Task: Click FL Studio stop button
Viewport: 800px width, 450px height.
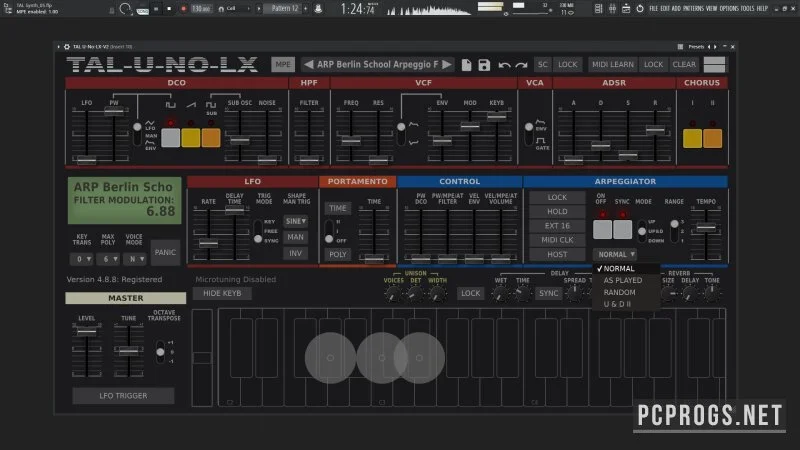Action: [x=169, y=9]
